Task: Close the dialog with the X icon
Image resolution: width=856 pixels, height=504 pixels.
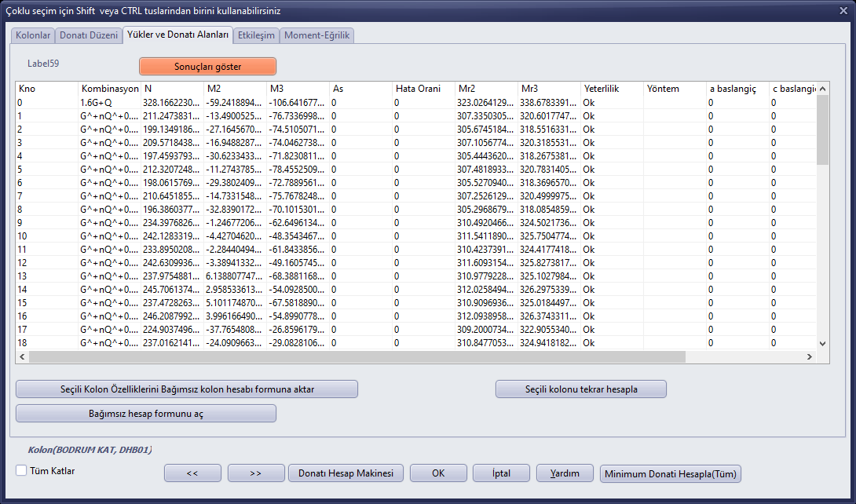Action: coord(843,10)
